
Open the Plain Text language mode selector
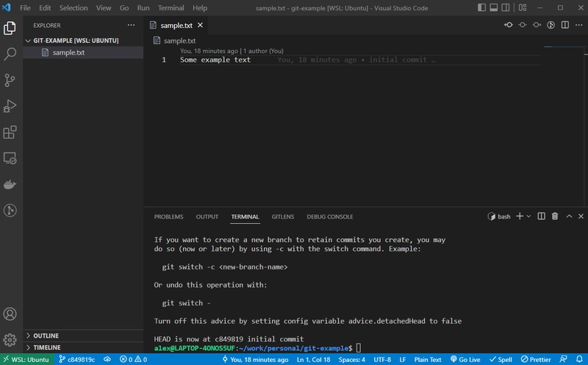tap(428, 359)
